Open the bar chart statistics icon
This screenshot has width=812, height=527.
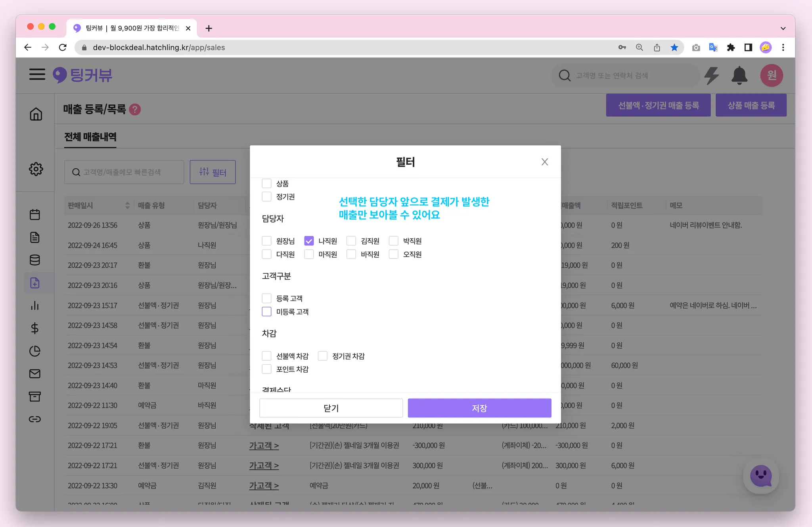35,306
